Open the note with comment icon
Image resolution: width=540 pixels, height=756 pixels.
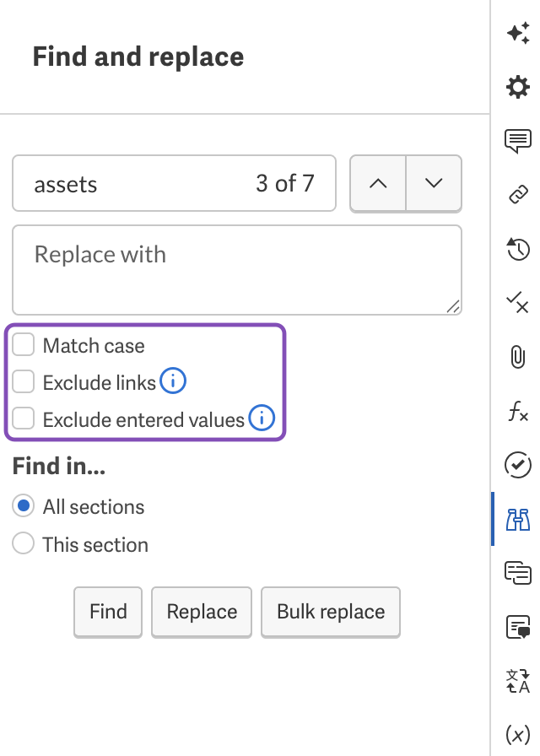pos(518,627)
